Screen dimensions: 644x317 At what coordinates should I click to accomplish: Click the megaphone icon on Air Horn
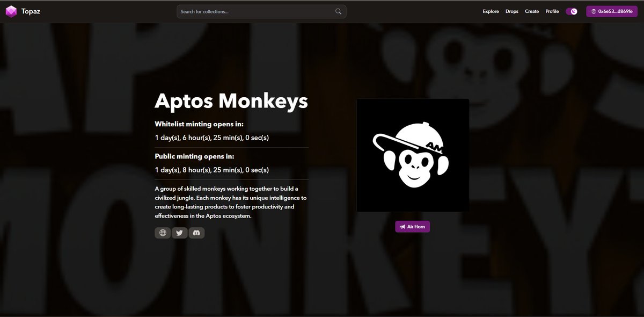(402, 226)
